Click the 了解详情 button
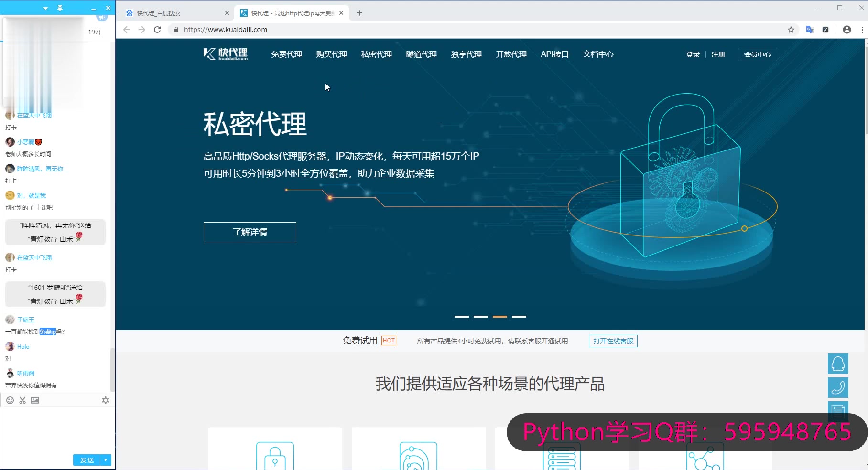The height and width of the screenshot is (470, 868). 250,232
